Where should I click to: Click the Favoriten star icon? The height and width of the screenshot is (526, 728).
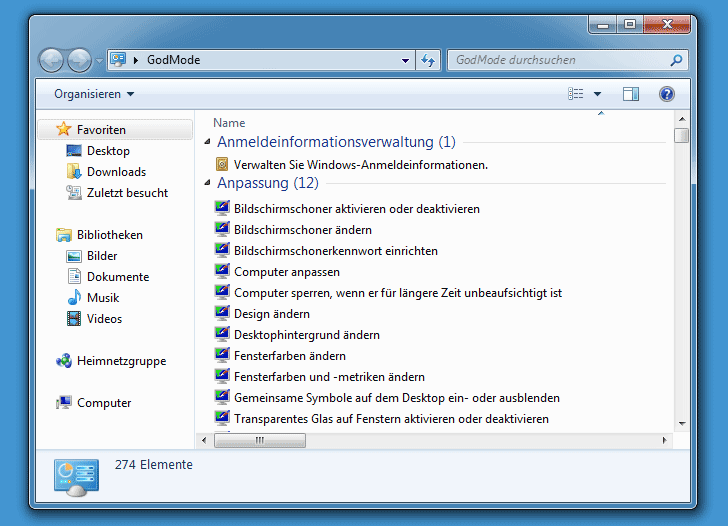(x=64, y=129)
